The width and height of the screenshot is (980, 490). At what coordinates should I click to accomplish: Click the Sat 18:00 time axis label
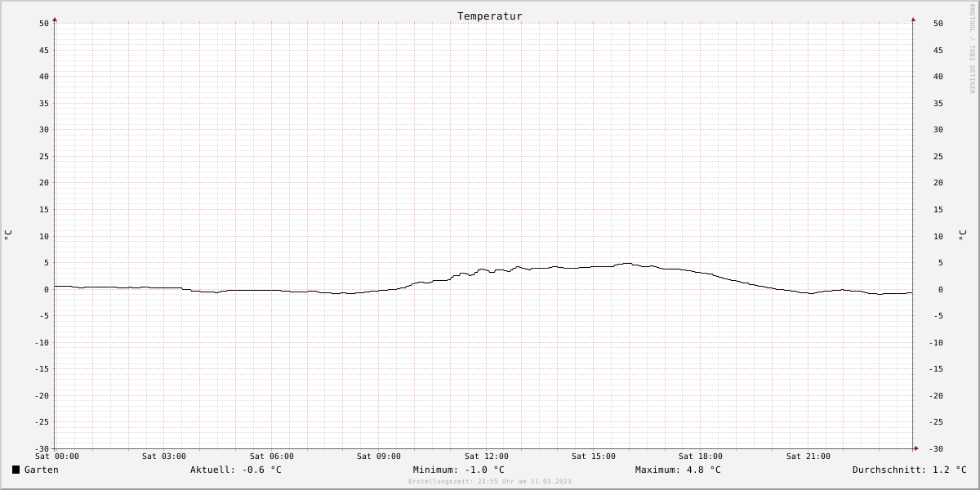(x=701, y=457)
